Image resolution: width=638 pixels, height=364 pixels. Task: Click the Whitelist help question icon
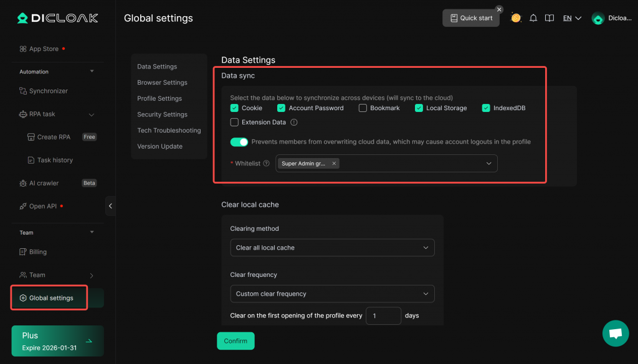(267, 164)
